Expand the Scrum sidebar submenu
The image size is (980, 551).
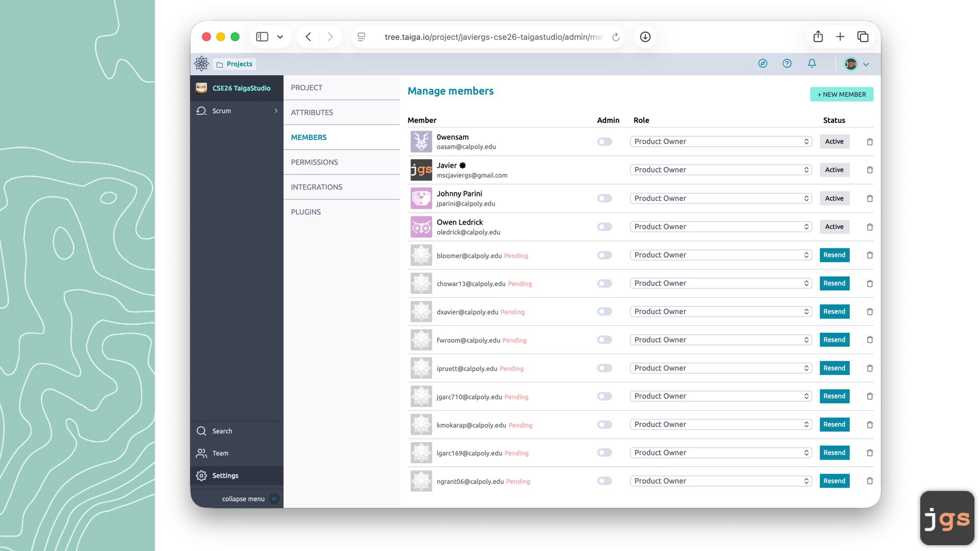[x=276, y=111]
